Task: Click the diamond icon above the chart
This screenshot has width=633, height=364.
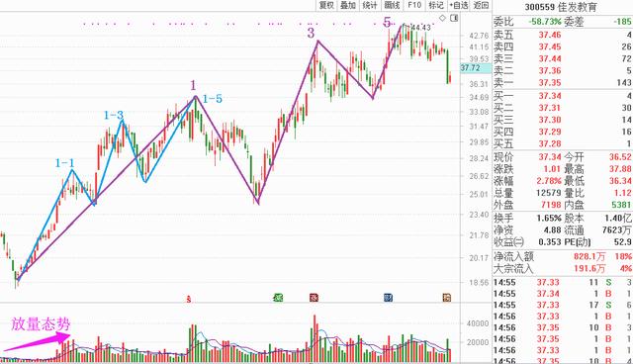Action: click(442, 18)
